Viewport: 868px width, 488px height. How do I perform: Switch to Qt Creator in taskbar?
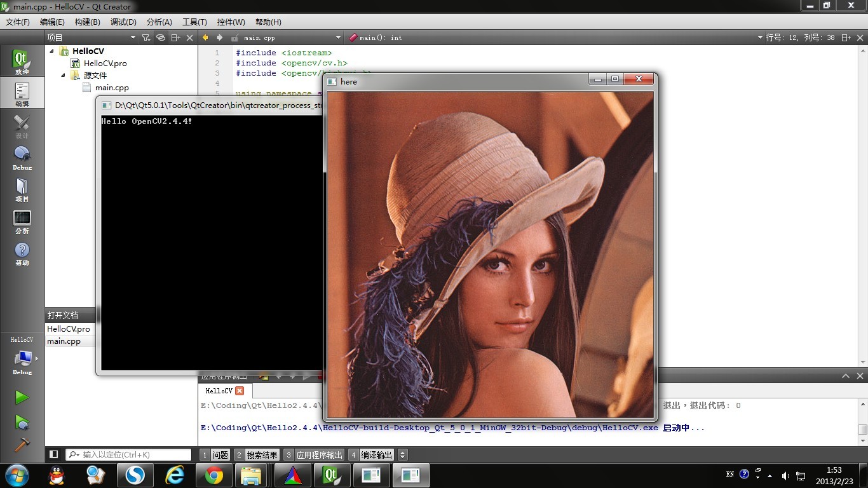pyautogui.click(x=331, y=475)
